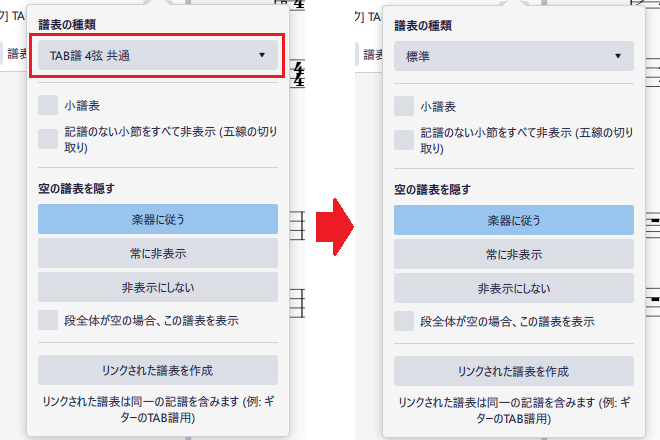The height and width of the screenshot is (440, 660).
Task: Check 記譜のない小節をすべて非表示 in the TAB譜 panel
Action: tap(48, 139)
